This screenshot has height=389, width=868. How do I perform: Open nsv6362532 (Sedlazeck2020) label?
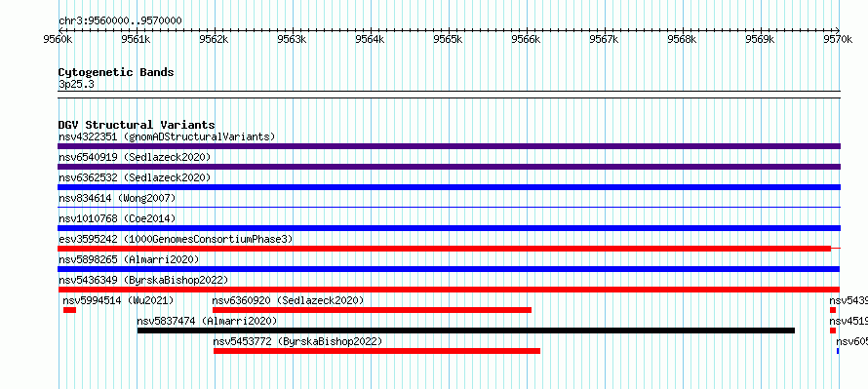(x=135, y=177)
